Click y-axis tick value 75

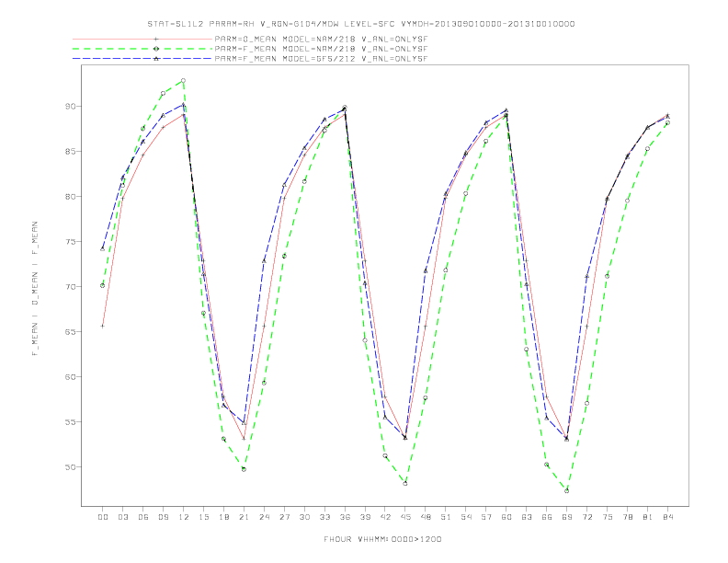[x=70, y=242]
